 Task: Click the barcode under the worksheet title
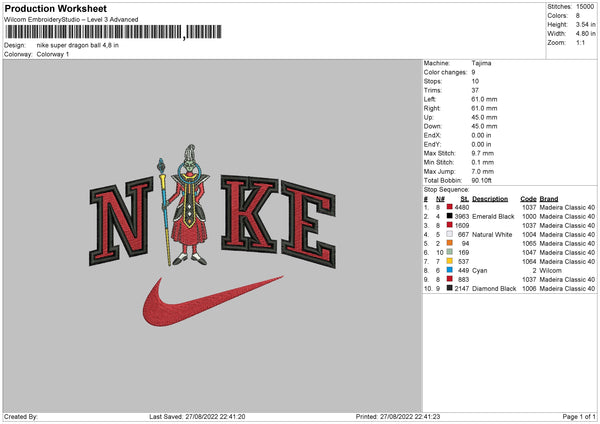(x=114, y=32)
